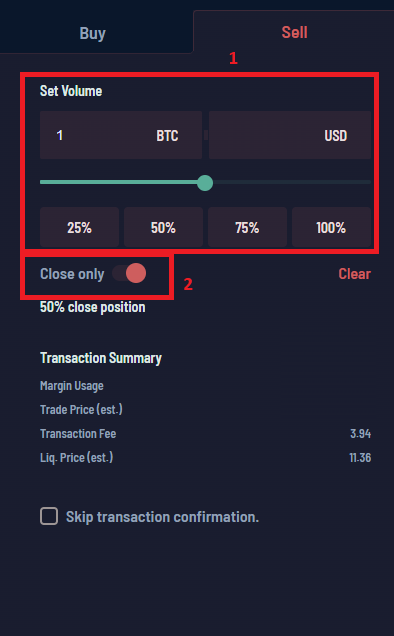The height and width of the screenshot is (636, 394).
Task: Click the small link icon between inputs
Action: click(206, 135)
